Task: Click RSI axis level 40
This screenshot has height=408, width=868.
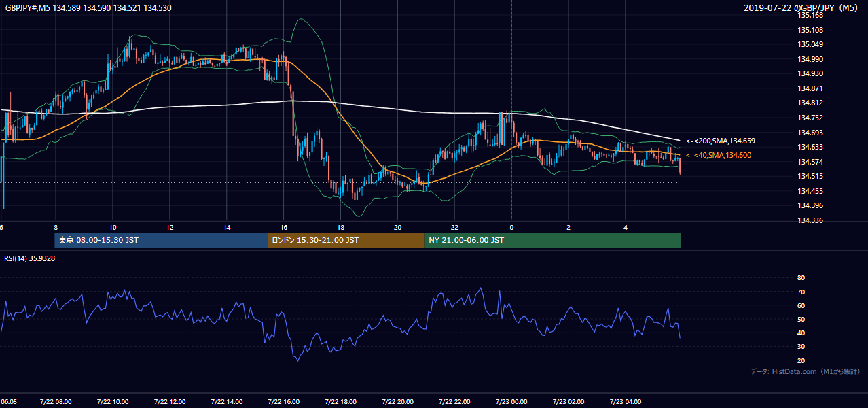Action: coord(801,333)
